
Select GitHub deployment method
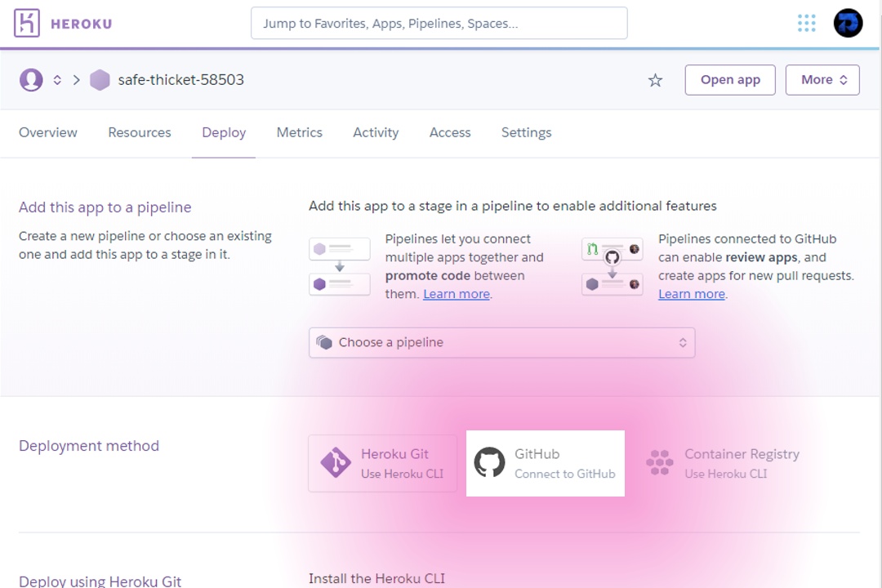545,464
